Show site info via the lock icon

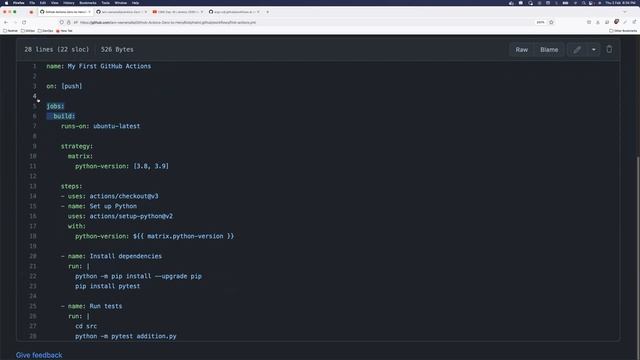tap(69, 22)
